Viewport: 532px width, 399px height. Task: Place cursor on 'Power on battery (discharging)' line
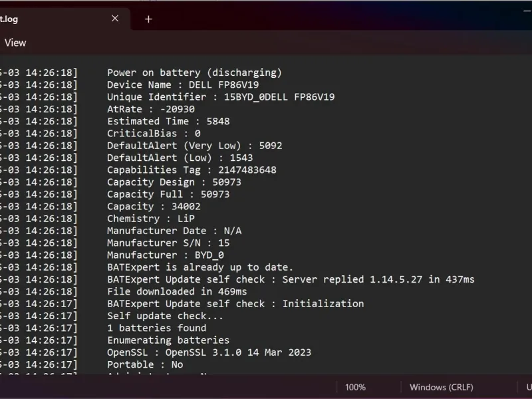pyautogui.click(x=194, y=72)
